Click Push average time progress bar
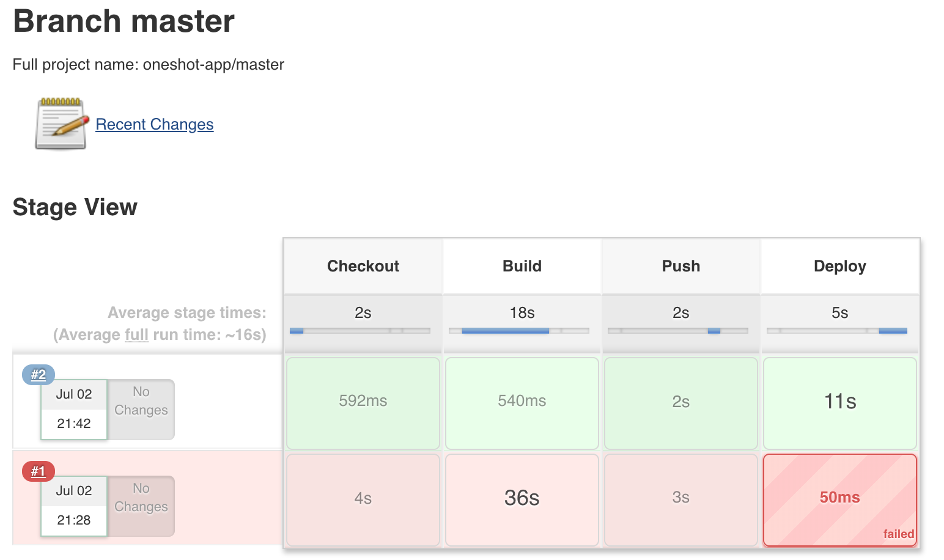The image size is (944, 560). pyautogui.click(x=678, y=331)
